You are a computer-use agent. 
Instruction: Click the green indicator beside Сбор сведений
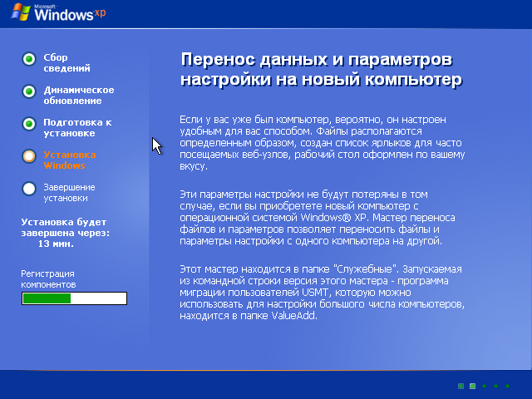29,59
